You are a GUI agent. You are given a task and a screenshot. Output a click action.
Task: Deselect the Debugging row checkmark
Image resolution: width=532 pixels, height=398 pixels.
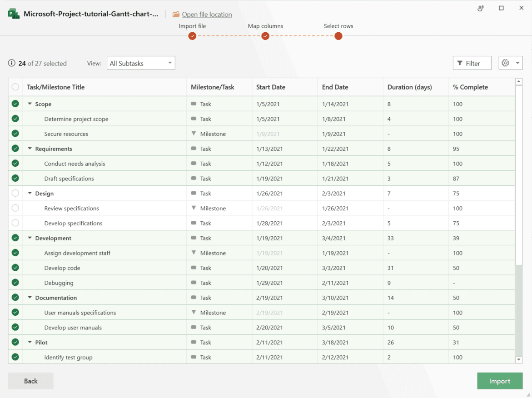click(x=15, y=283)
